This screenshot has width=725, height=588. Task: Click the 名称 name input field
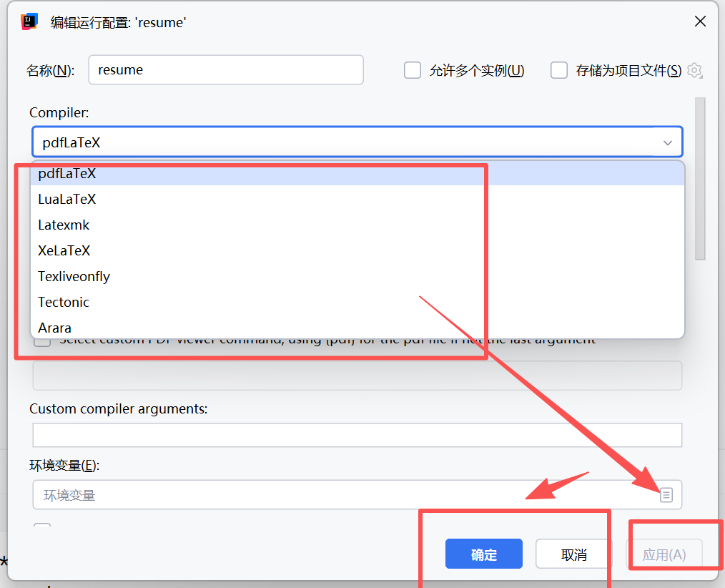(x=226, y=70)
